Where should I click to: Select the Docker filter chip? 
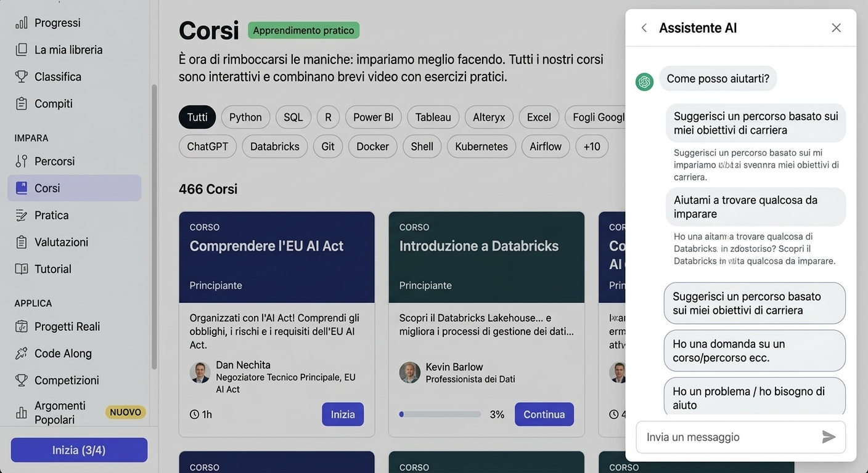point(372,147)
